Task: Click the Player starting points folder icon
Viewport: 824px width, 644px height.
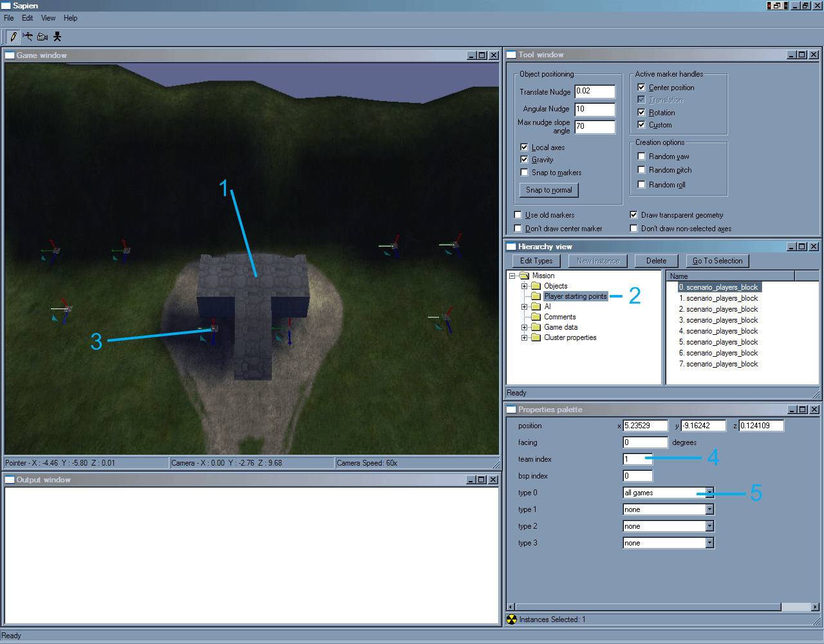Action: [536, 296]
